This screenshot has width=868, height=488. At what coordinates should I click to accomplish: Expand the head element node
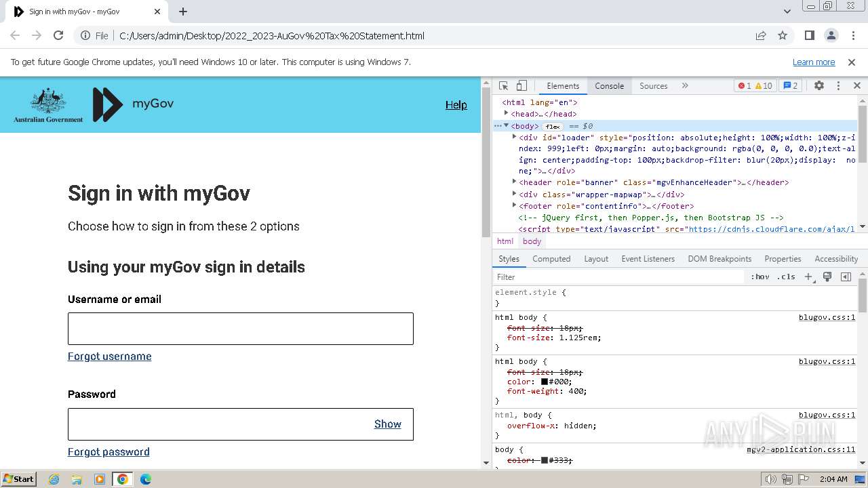[506, 114]
